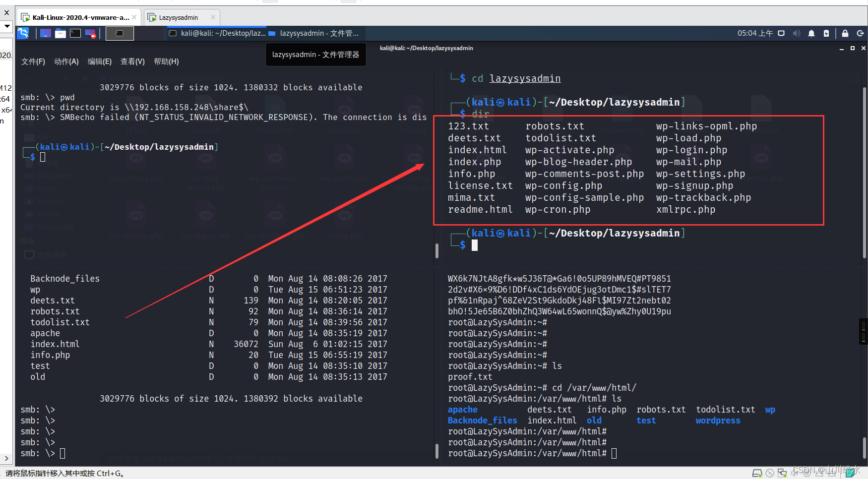
Task: Close the kali@kali terminal window
Action: coord(864,48)
